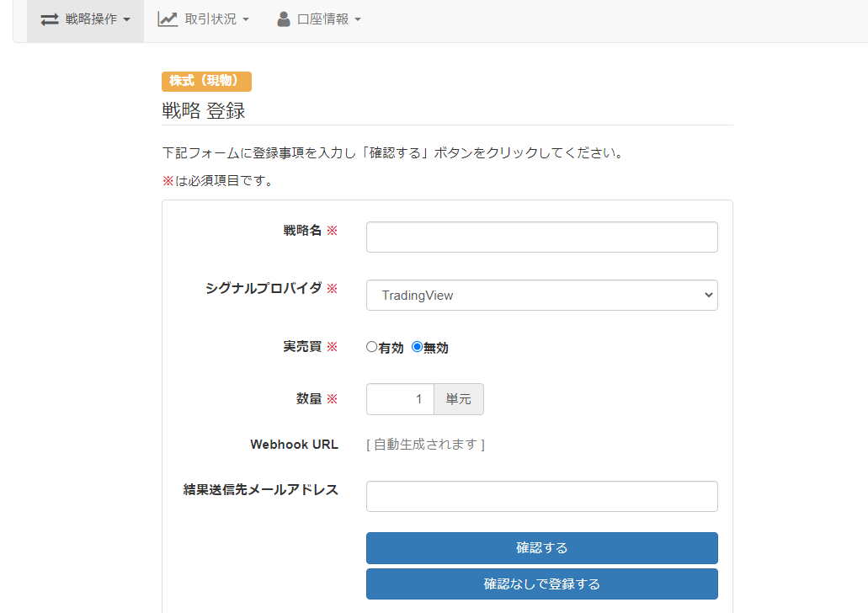Click the 戦略名 input field
This screenshot has width=868, height=613.
pyautogui.click(x=541, y=237)
